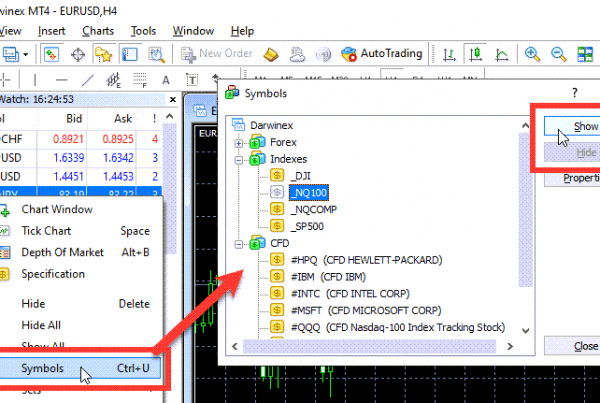This screenshot has height=403, width=600.
Task: Select #HPQ CFD Hewlett-Packard symbol
Action: 366,260
